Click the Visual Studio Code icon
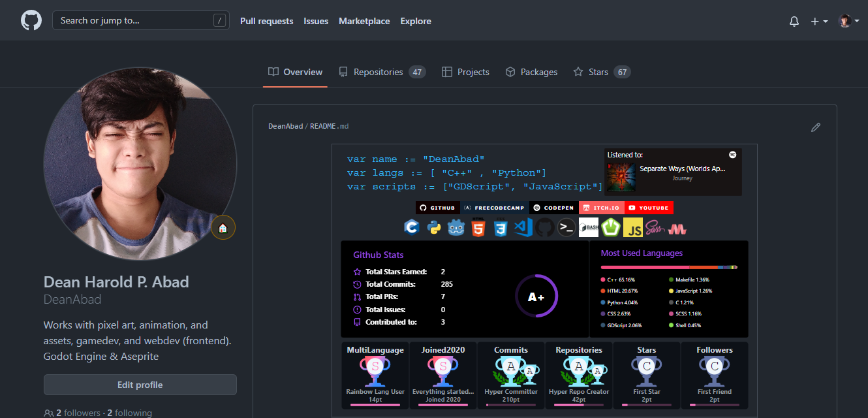Image resolution: width=868 pixels, height=418 pixels. click(523, 227)
